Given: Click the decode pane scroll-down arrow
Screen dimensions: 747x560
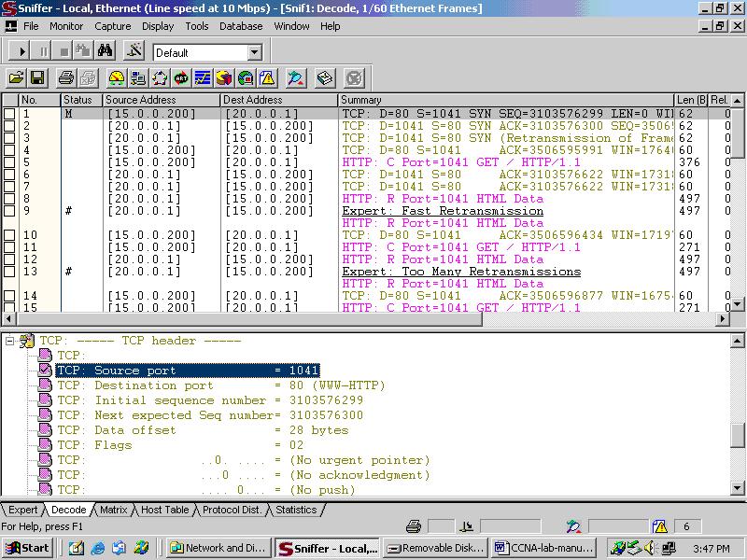Looking at the screenshot, I should pos(737,488).
